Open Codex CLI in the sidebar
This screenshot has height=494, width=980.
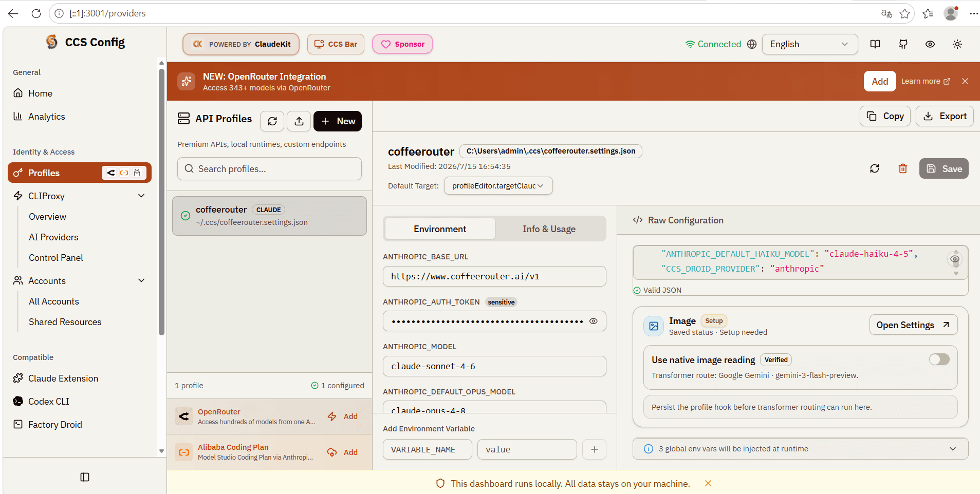point(80,402)
